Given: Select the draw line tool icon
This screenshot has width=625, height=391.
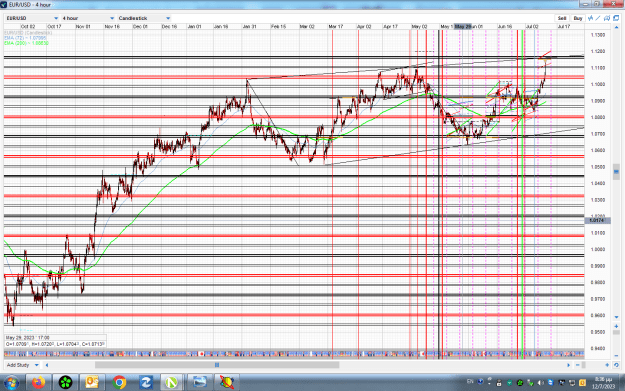Looking at the screenshot, I should [598, 18].
